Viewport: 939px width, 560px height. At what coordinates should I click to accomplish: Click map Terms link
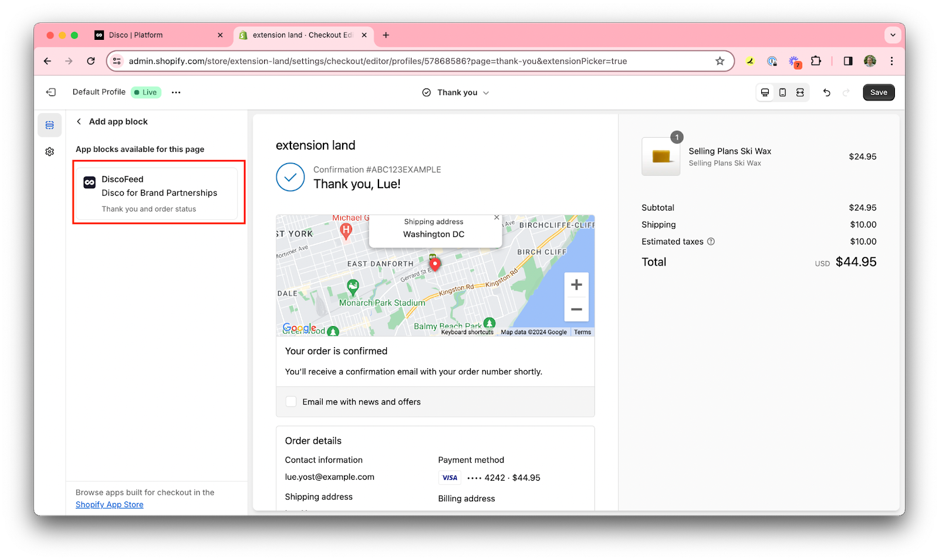pos(582,332)
